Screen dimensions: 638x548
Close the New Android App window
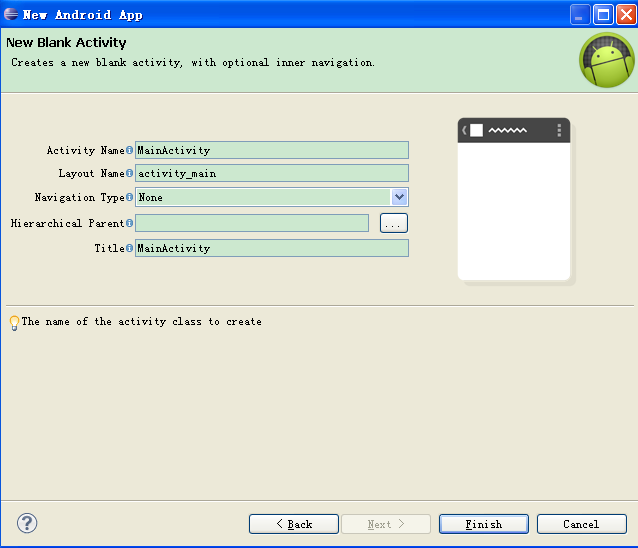[626, 15]
